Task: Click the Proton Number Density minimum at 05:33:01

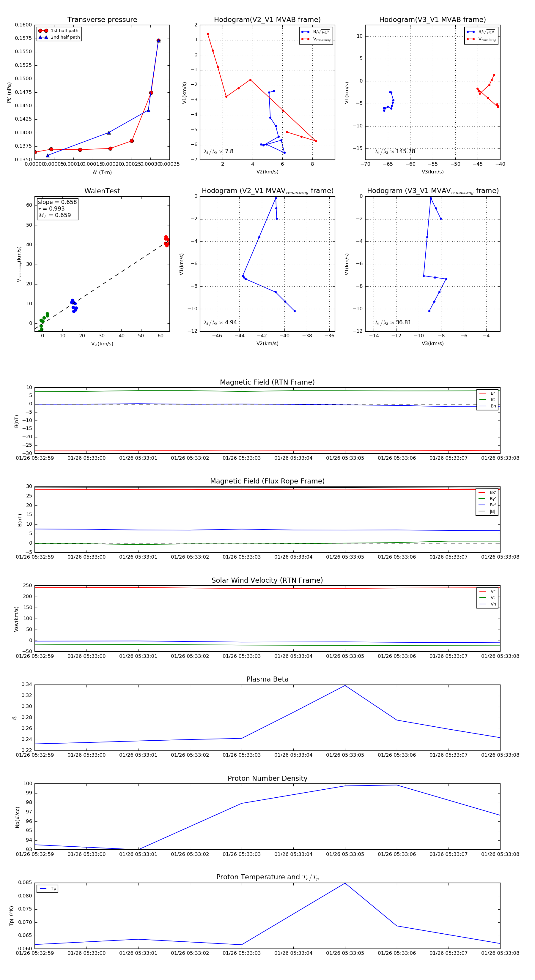Action: [138, 850]
